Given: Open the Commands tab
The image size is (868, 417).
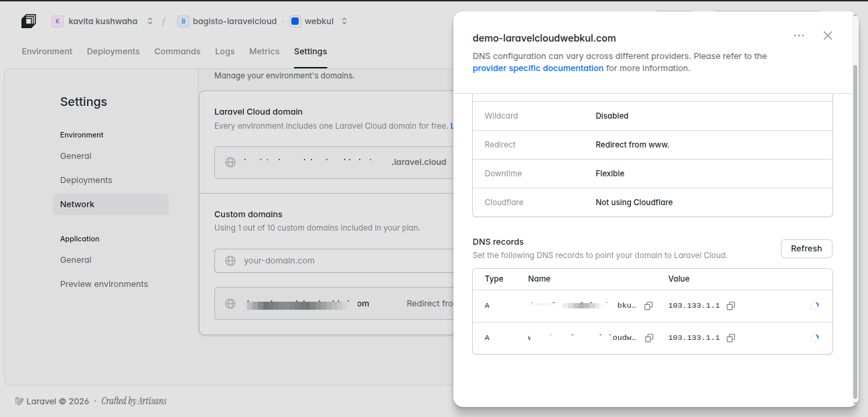Looking at the screenshot, I should [177, 52].
